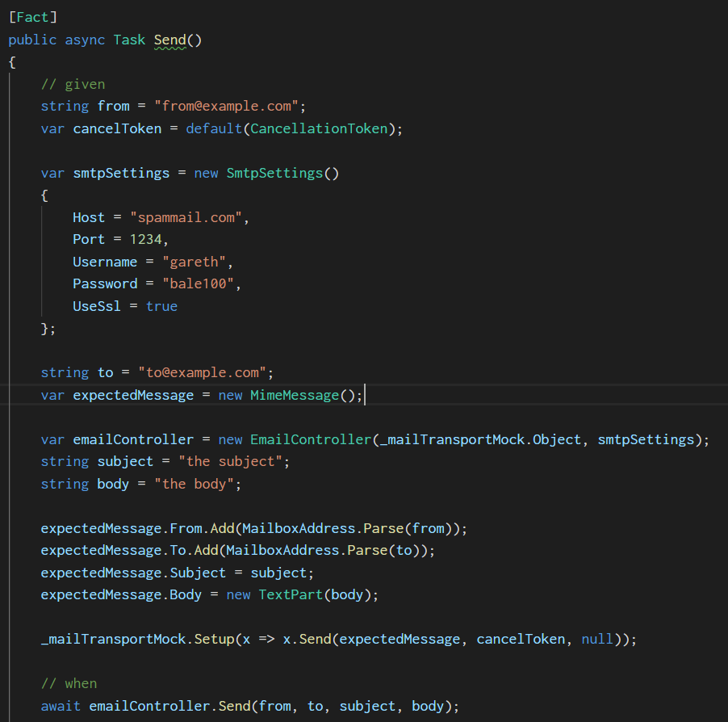Click _mailTransportMock.Object constructor argument
Image resolution: width=728 pixels, height=722 pixels.
[x=480, y=439]
